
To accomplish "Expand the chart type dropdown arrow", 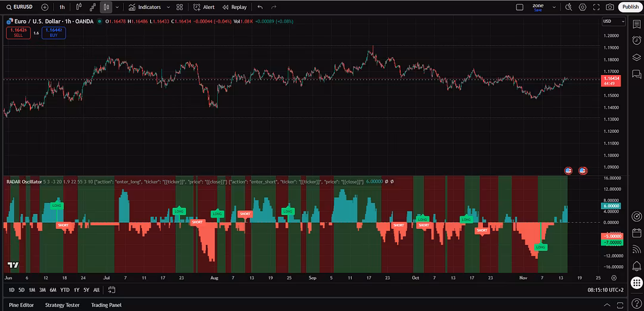I will pyautogui.click(x=117, y=7).
